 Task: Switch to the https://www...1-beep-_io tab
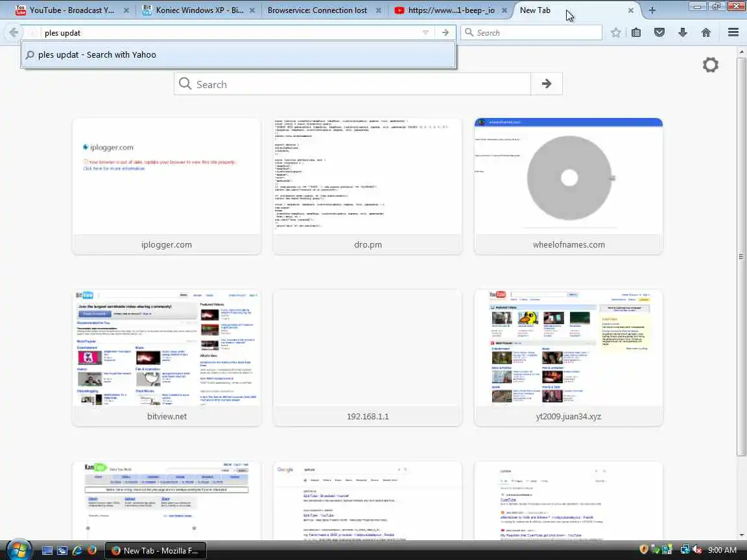click(x=451, y=10)
